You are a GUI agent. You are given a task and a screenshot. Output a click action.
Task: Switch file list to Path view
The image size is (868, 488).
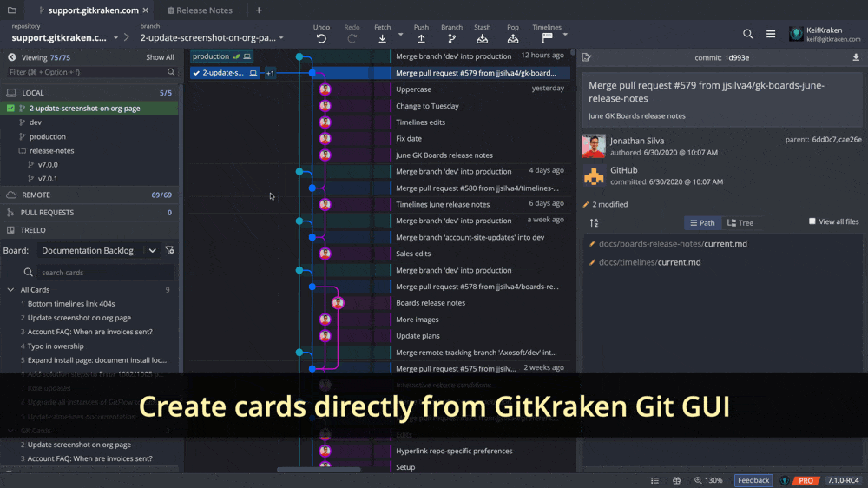coord(702,222)
